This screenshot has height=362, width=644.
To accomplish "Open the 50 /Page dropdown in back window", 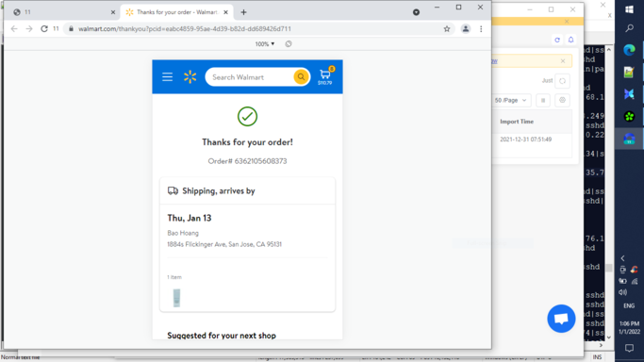I will point(510,100).
